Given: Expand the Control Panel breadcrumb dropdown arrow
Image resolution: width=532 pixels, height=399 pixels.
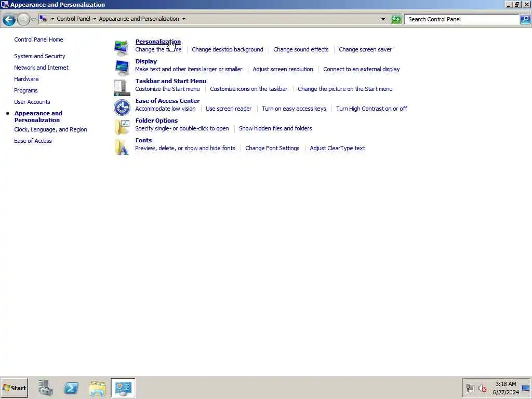Looking at the screenshot, I should pos(95,19).
